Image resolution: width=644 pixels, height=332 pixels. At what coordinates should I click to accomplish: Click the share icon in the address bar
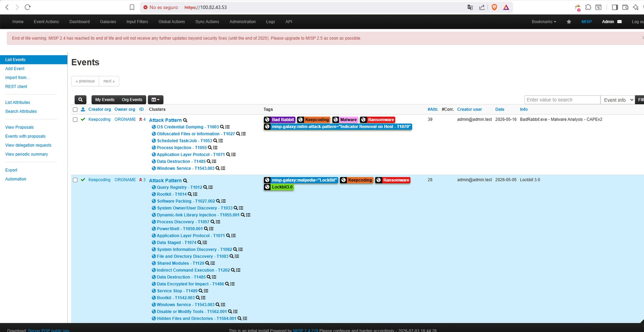pyautogui.click(x=482, y=7)
